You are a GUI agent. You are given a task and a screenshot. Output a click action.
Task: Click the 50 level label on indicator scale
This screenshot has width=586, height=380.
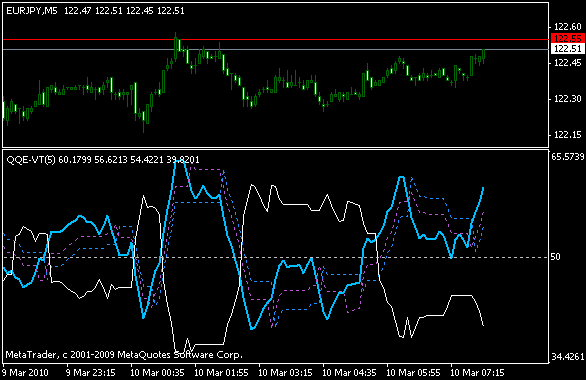coord(555,257)
